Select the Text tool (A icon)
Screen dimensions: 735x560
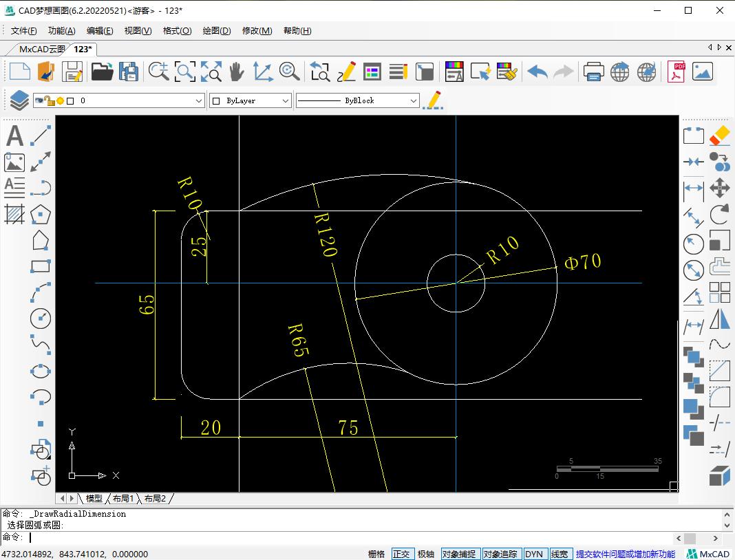(x=14, y=136)
